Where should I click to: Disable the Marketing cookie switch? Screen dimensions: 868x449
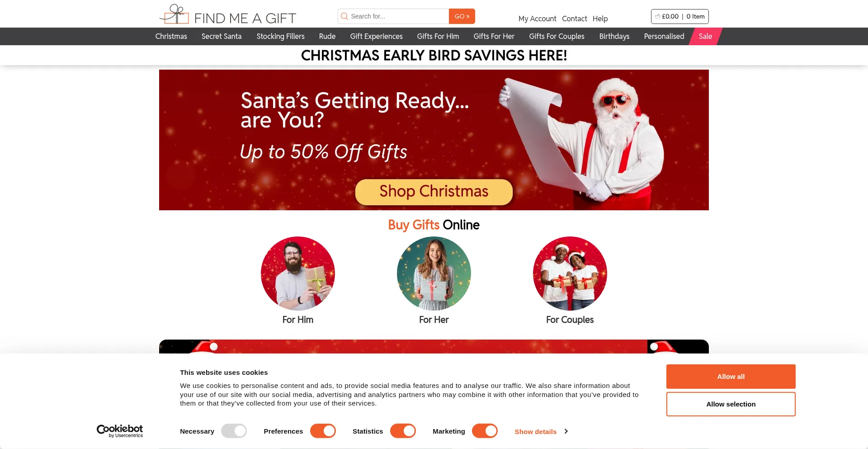click(485, 431)
